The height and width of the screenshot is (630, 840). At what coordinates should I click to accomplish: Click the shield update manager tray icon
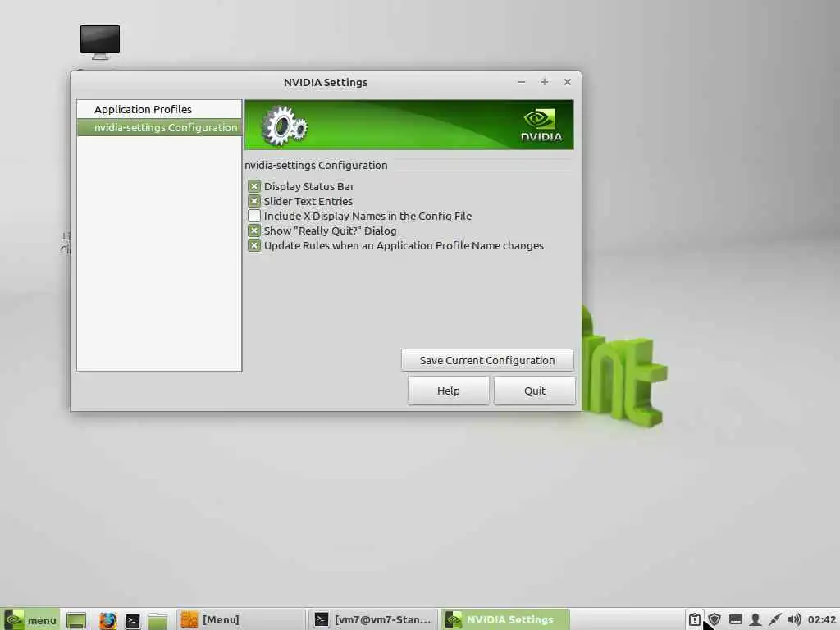click(714, 620)
